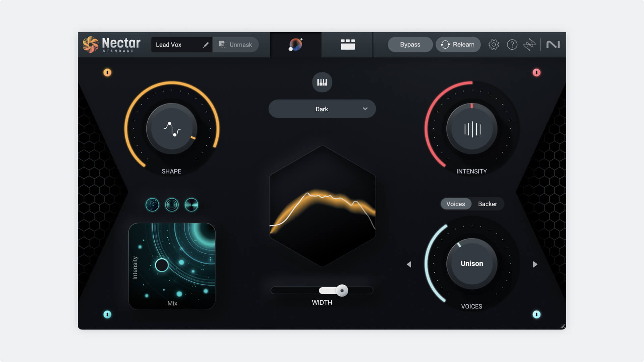Select the signal chain tab

[347, 44]
